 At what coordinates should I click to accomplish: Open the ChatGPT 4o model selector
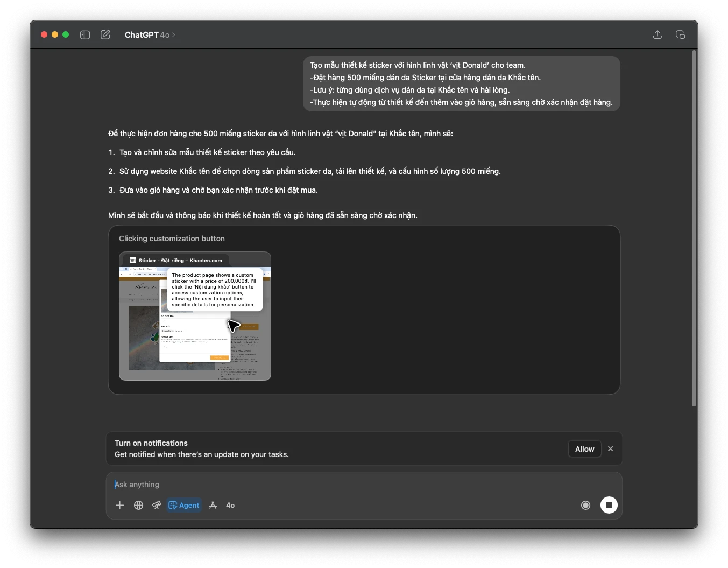pos(150,34)
